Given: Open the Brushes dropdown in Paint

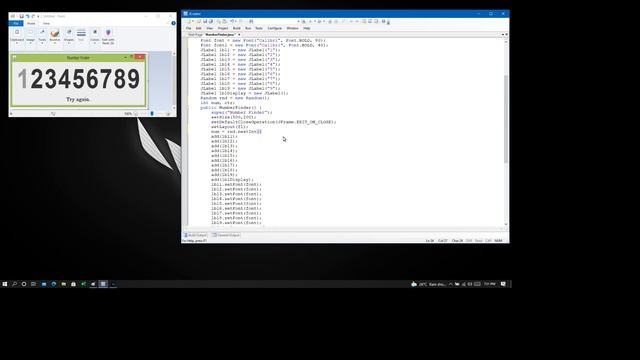Looking at the screenshot, I should [x=55, y=36].
